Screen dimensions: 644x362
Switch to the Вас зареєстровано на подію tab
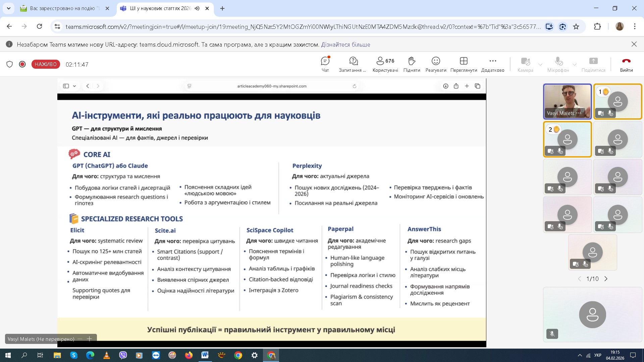(x=64, y=8)
